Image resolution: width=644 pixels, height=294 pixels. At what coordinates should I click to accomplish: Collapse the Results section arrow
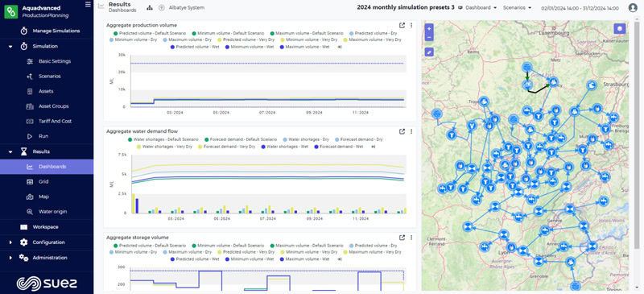[x=10, y=151]
